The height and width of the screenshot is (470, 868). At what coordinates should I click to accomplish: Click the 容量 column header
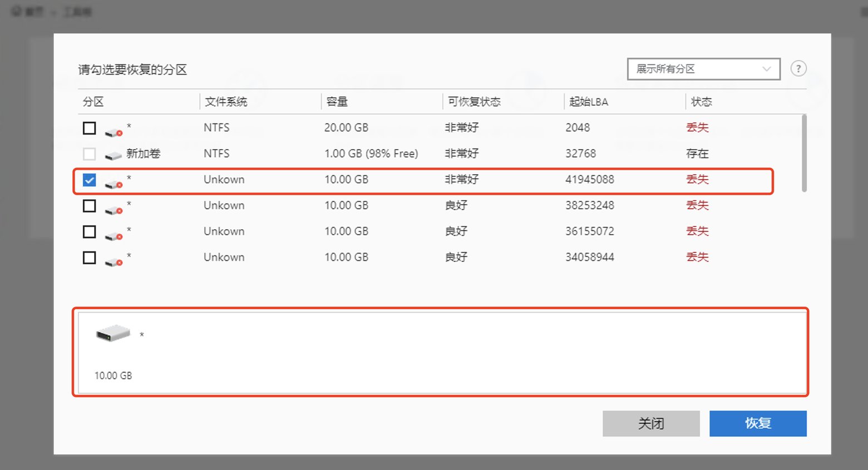[337, 102]
